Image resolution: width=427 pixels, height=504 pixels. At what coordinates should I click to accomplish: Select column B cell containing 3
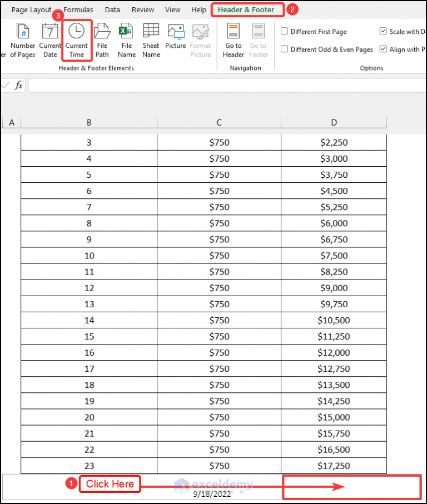pos(89,142)
